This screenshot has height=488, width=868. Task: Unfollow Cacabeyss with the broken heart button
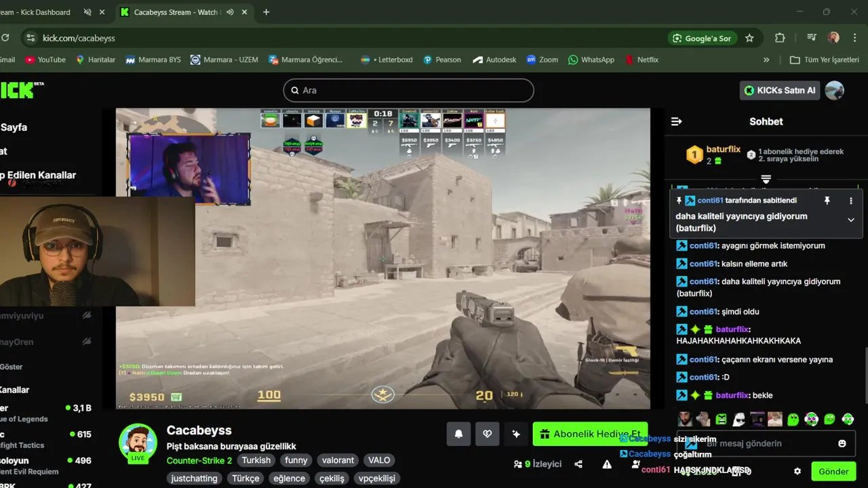487,434
